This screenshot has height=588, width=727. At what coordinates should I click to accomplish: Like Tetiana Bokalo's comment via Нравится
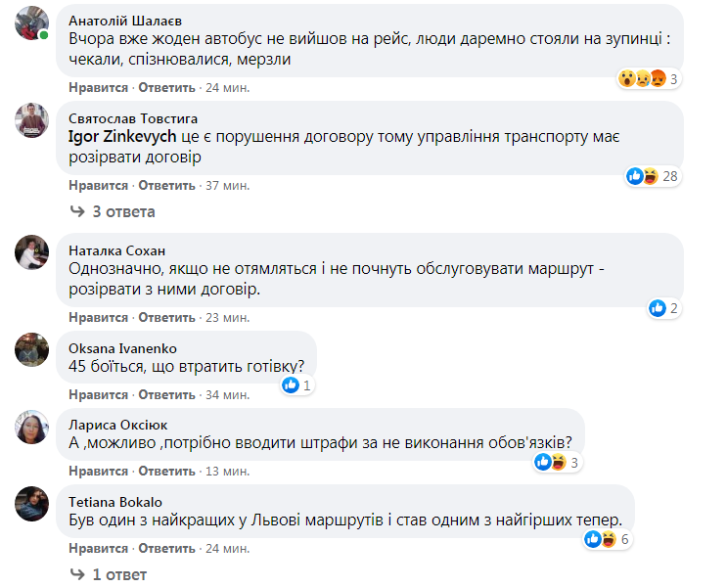98,548
